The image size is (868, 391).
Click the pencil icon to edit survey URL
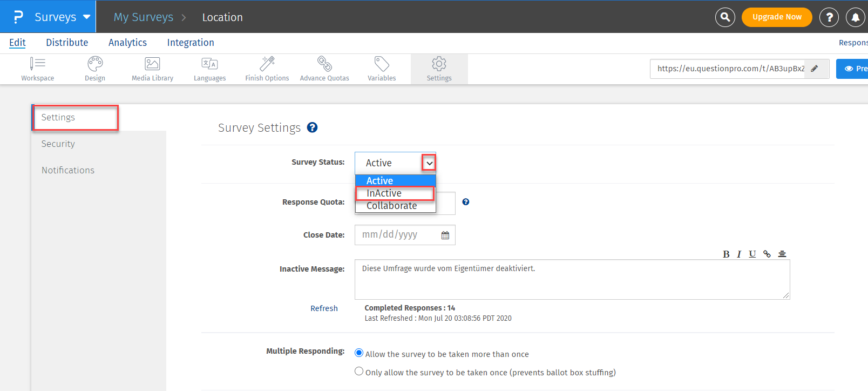815,69
